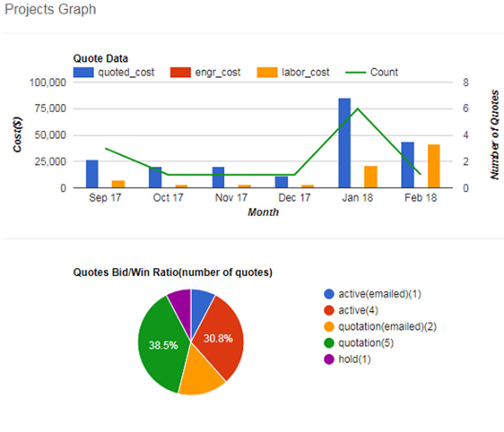Click the Dec 17 axis label
Viewport: 504px width, 432px height.
295,198
